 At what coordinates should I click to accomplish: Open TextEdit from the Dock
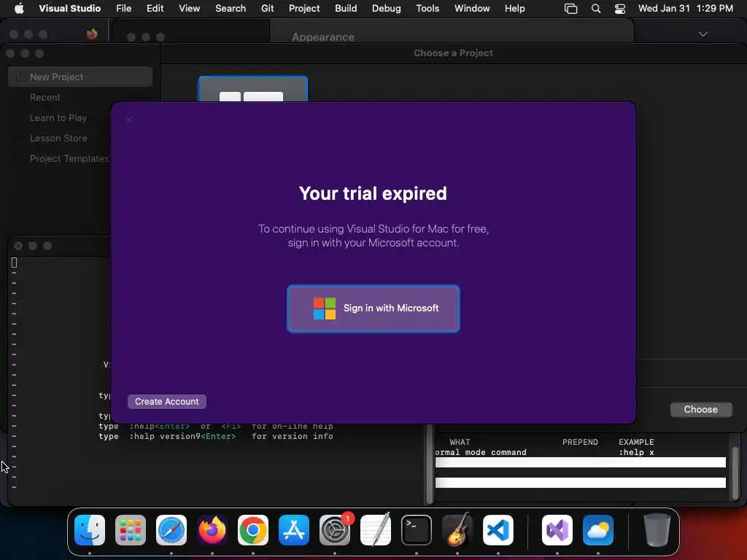[376, 530]
